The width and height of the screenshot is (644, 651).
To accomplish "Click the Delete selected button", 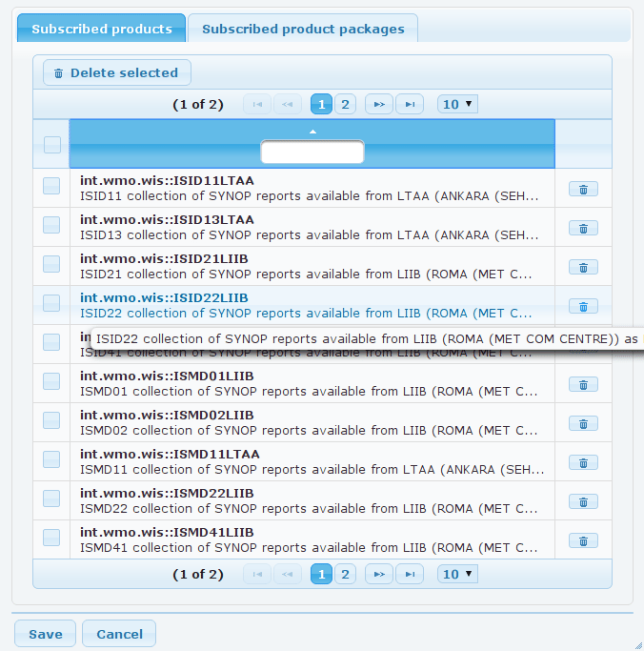I will [x=117, y=72].
